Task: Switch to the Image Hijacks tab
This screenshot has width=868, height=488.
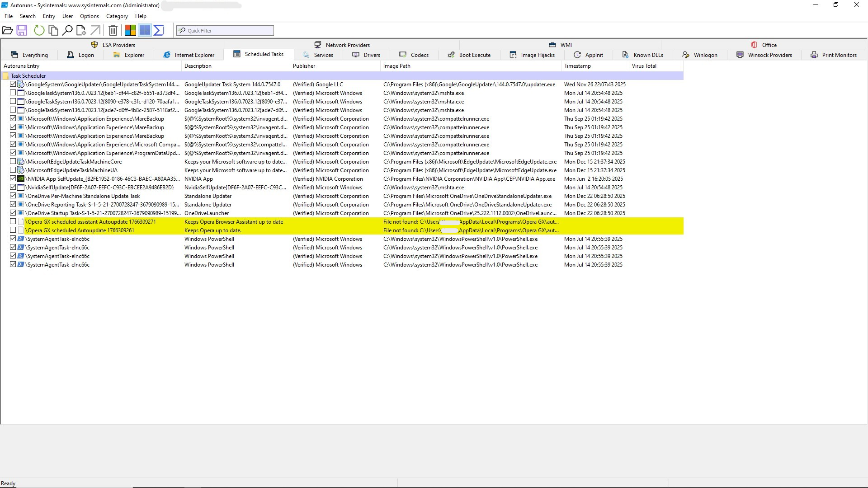Action: (532, 55)
